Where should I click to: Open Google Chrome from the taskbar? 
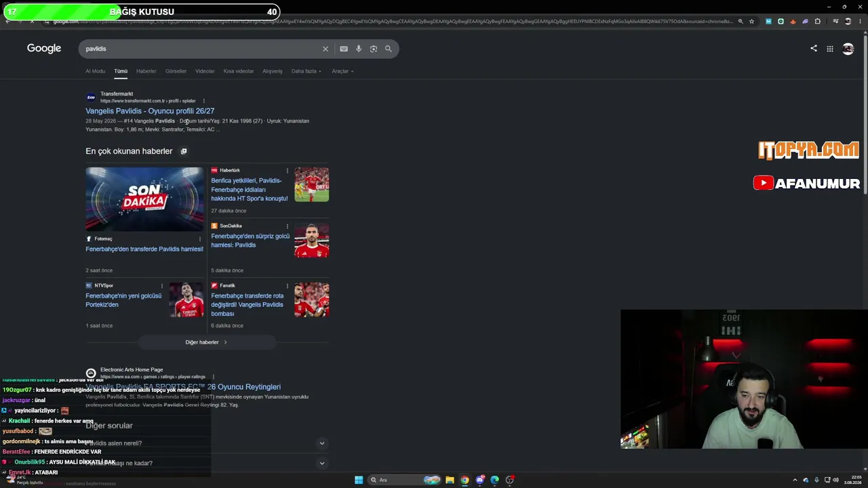click(x=465, y=480)
